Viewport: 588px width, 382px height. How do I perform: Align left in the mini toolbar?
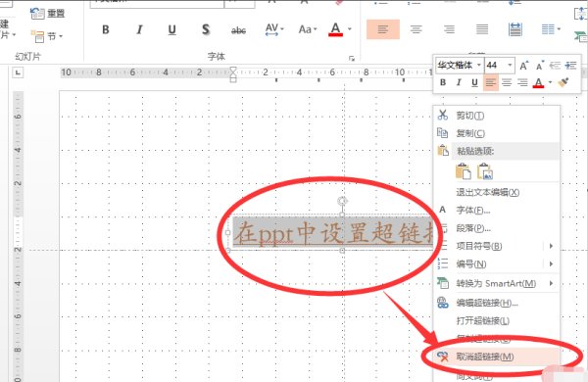click(x=491, y=82)
